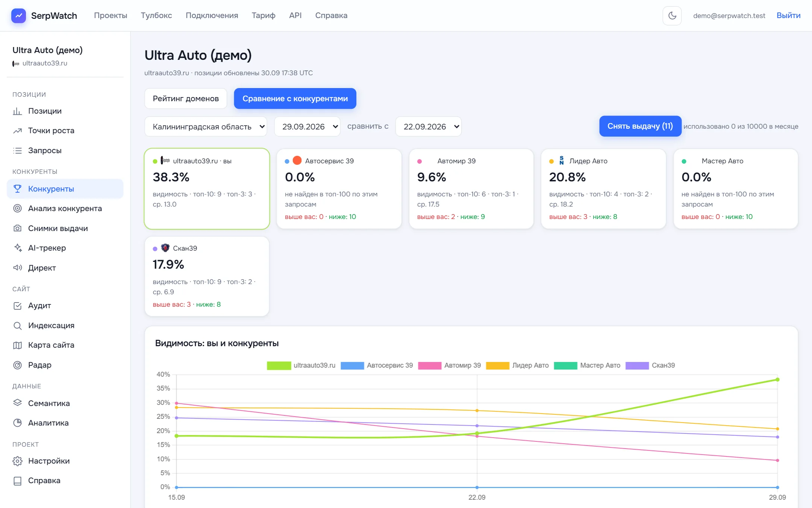The height and width of the screenshot is (508, 812).
Task: Click the ultraauto39.ru 38.3% visibility card
Action: [207, 189]
